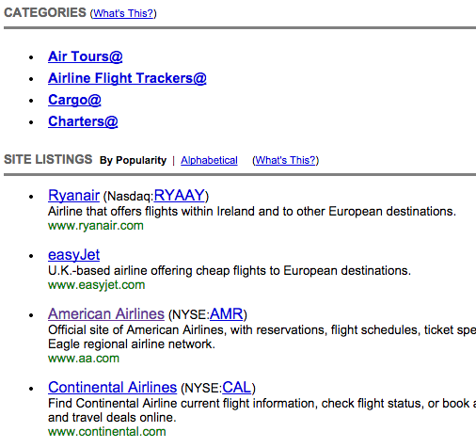Screen dimensions: 476x448
Task: Go to the Cargo@ category
Action: 74,100
